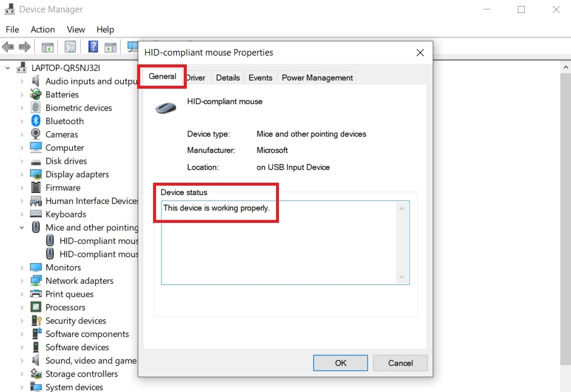Open the File menu
Image resolution: width=571 pixels, height=392 pixels.
12,30
